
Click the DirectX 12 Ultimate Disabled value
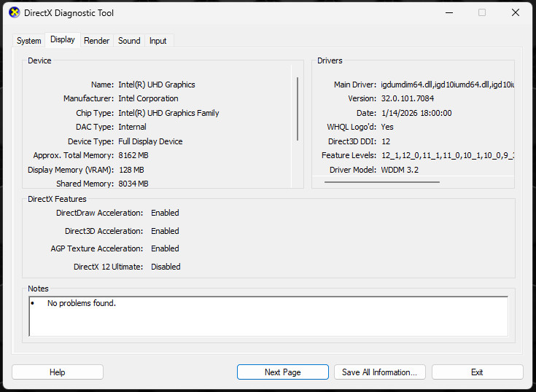(166, 267)
